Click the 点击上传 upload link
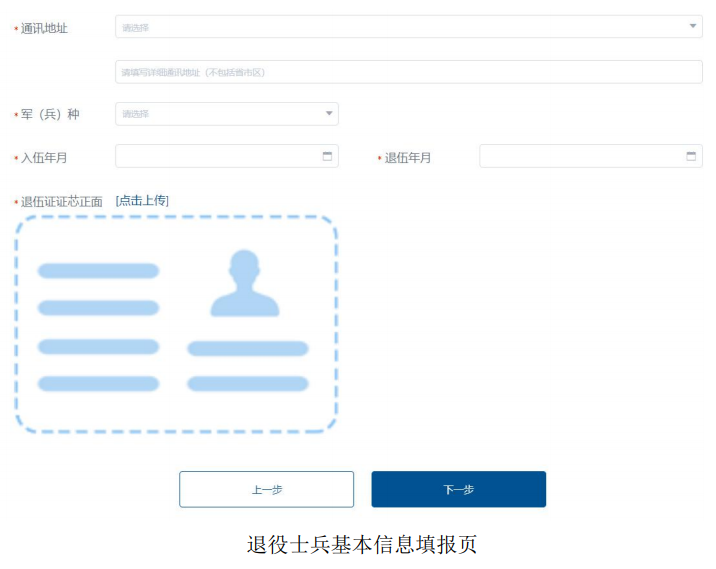Viewport: 716px width, 569px height. click(x=142, y=201)
